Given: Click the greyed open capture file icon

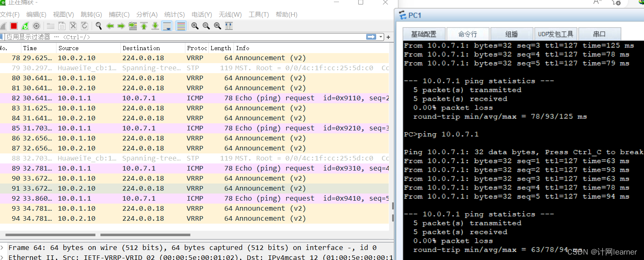Looking at the screenshot, I should click(x=51, y=26).
